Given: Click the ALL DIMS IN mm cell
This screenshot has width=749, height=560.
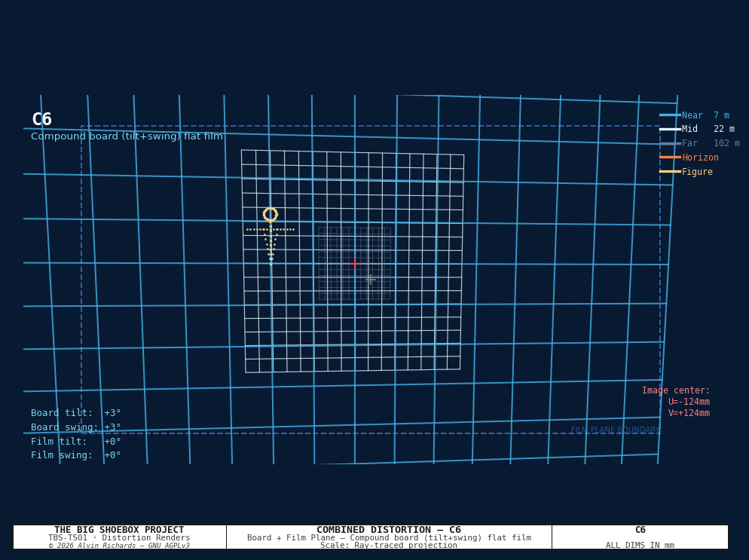Looking at the screenshot, I should point(640,545).
